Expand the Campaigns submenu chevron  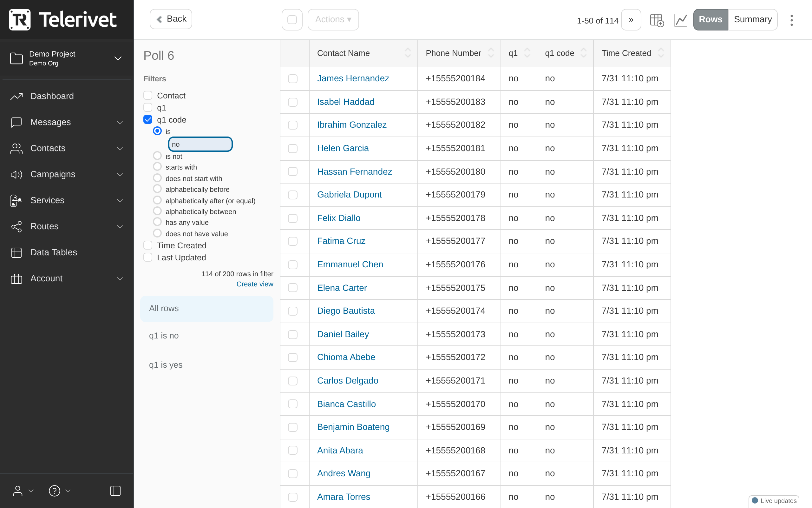pos(120,175)
